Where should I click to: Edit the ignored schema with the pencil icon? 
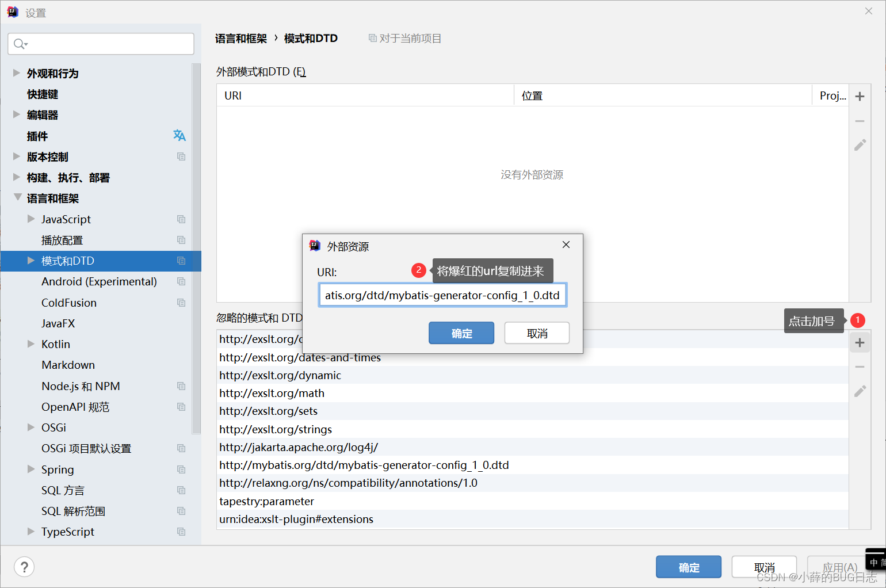coord(860,391)
